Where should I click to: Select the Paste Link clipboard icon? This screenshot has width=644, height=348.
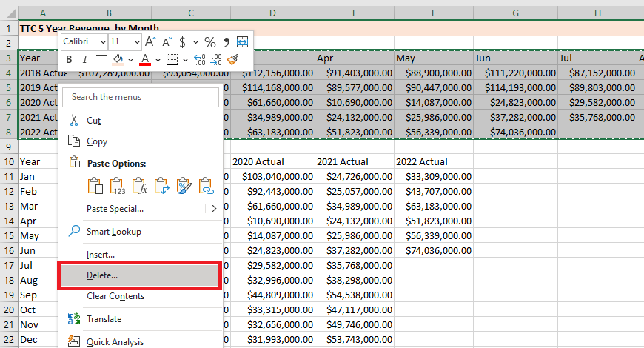[x=206, y=185]
